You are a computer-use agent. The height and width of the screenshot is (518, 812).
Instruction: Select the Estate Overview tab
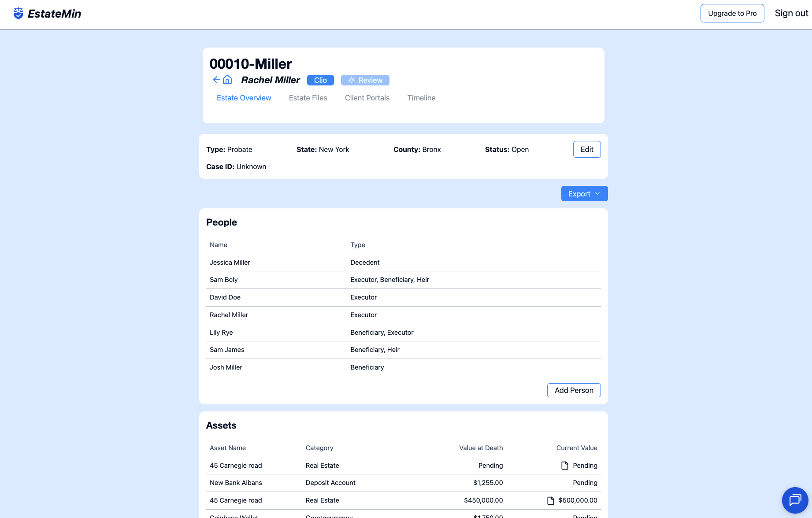(244, 98)
